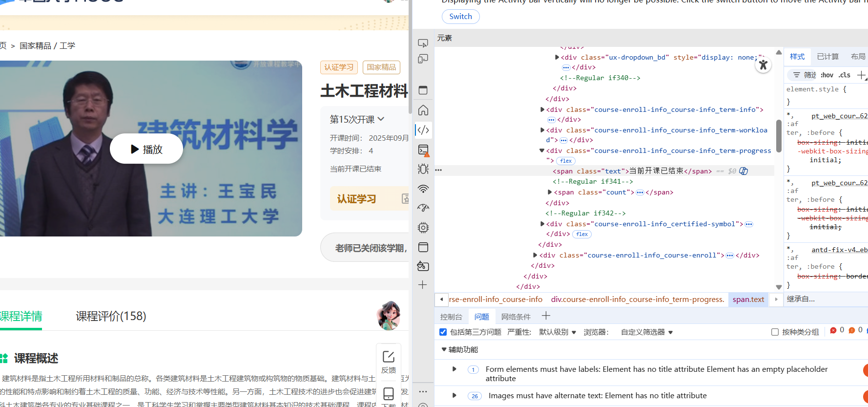Open the Application panel icon

click(x=423, y=247)
